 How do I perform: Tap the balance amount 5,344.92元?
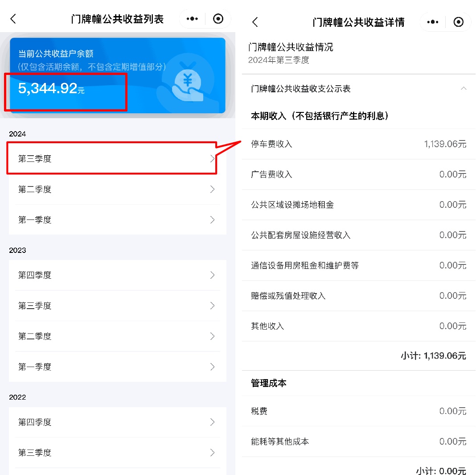pyautogui.click(x=51, y=88)
